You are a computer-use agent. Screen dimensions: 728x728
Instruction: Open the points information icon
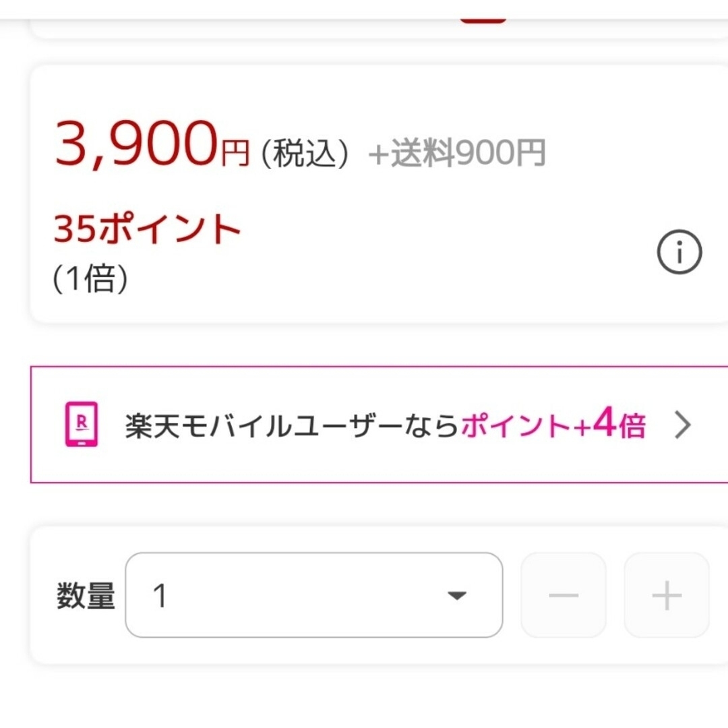(x=679, y=252)
